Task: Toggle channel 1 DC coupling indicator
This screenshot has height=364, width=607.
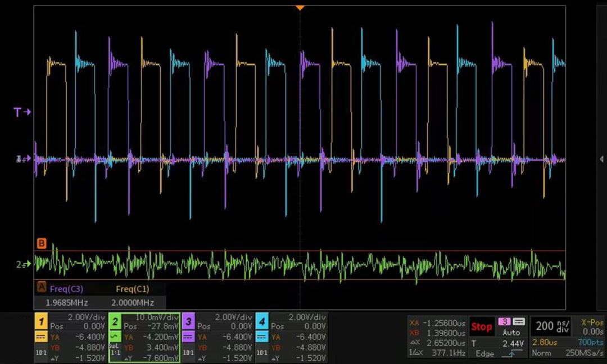Action: (x=41, y=338)
